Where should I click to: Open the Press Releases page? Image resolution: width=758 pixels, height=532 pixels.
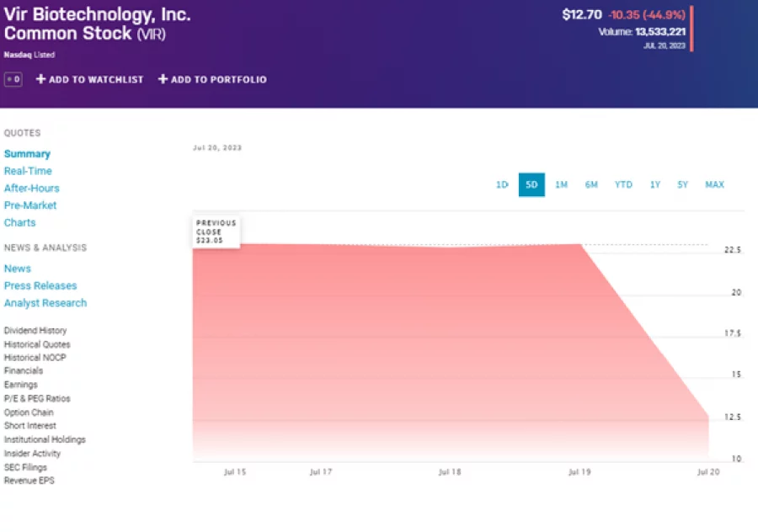pyautogui.click(x=40, y=285)
